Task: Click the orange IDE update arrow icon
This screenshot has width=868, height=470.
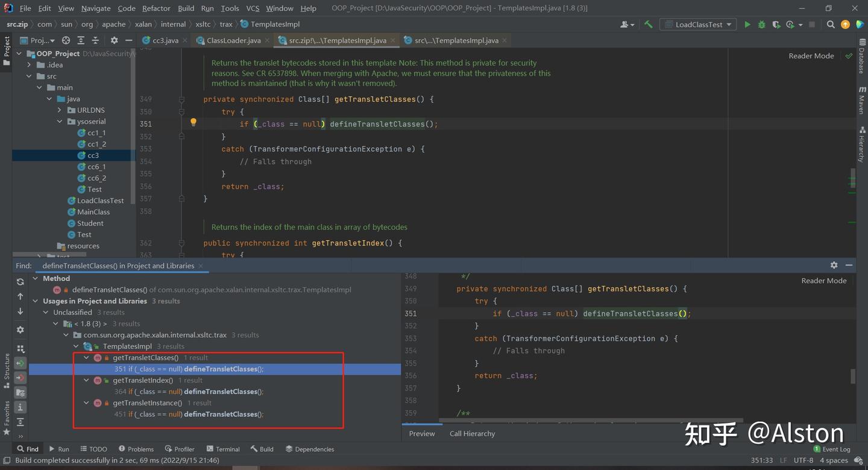Action: pyautogui.click(x=845, y=25)
